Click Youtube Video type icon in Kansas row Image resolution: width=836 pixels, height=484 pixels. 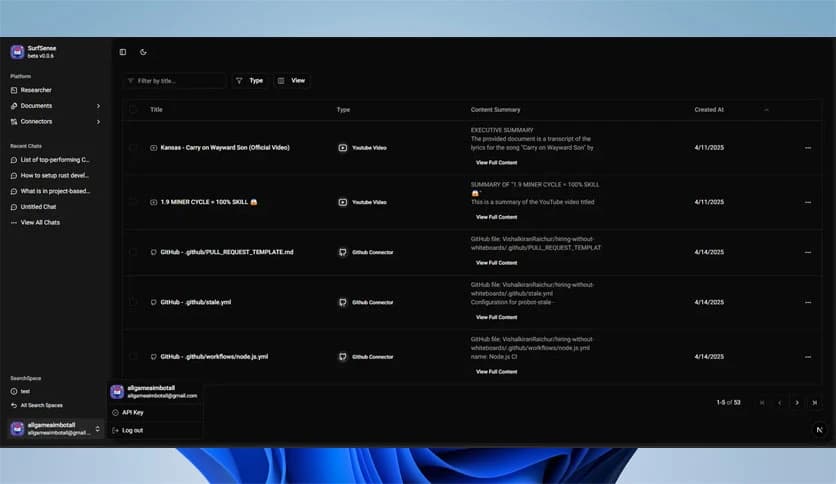(343, 148)
